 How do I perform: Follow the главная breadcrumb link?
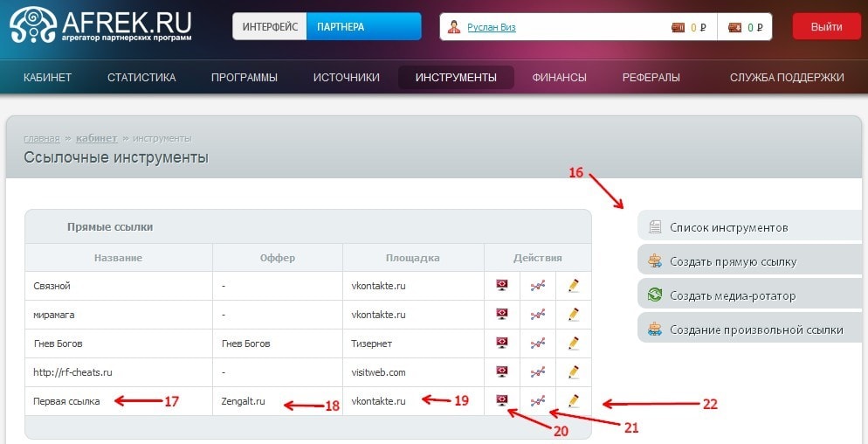42,138
